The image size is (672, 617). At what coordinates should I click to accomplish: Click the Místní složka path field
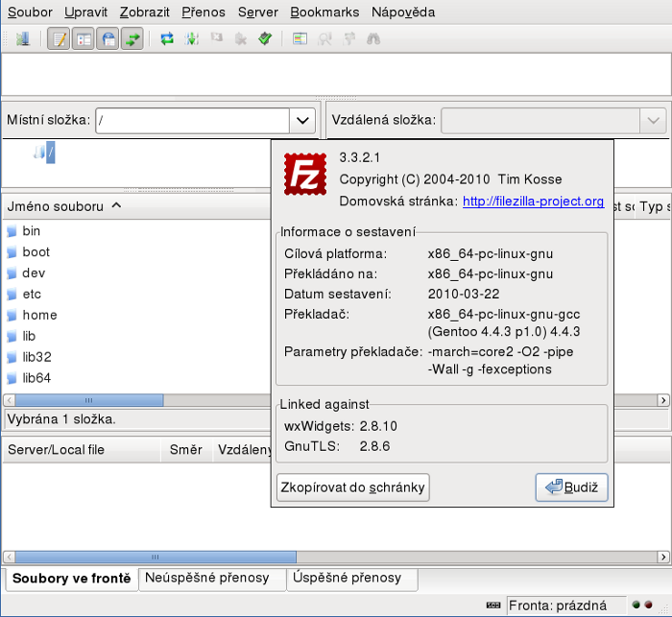(192, 120)
